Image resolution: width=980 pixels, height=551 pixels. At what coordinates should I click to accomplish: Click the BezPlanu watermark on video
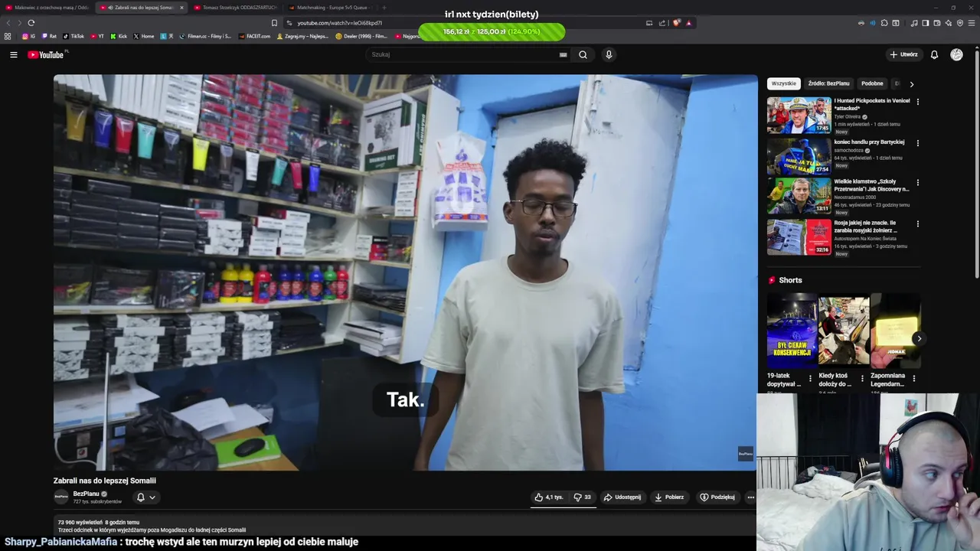[x=745, y=454]
